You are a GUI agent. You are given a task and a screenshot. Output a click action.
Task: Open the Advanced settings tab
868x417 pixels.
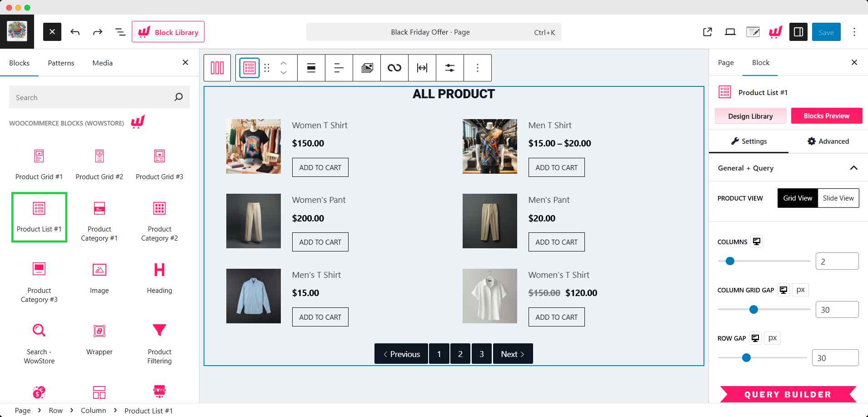(x=829, y=141)
